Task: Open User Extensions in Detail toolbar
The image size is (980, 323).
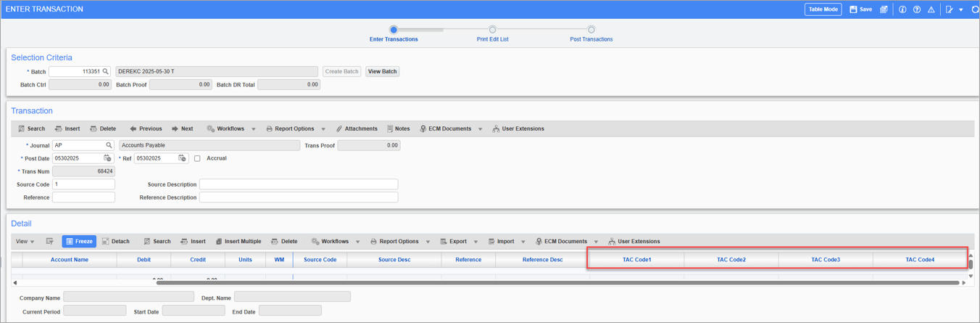Action: click(634, 242)
